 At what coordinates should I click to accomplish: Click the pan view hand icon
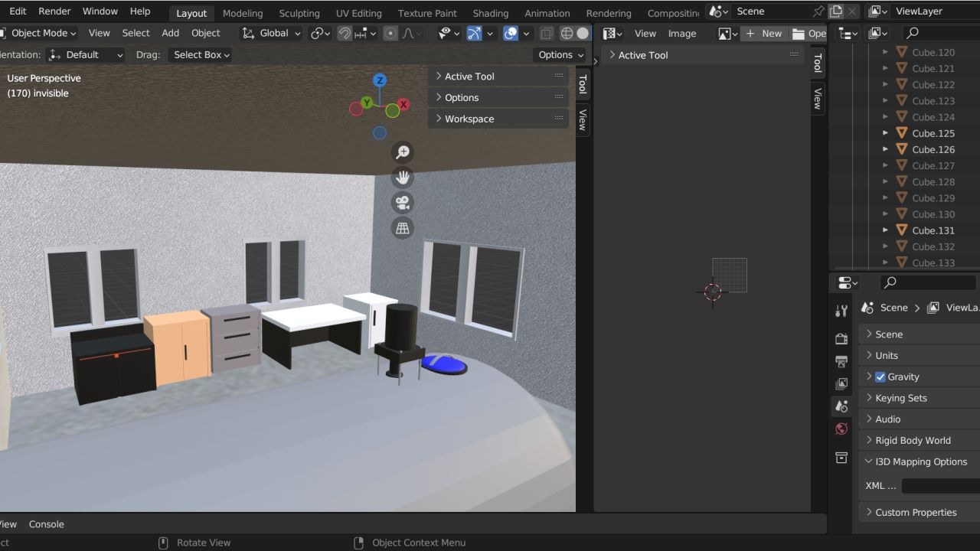coord(403,178)
